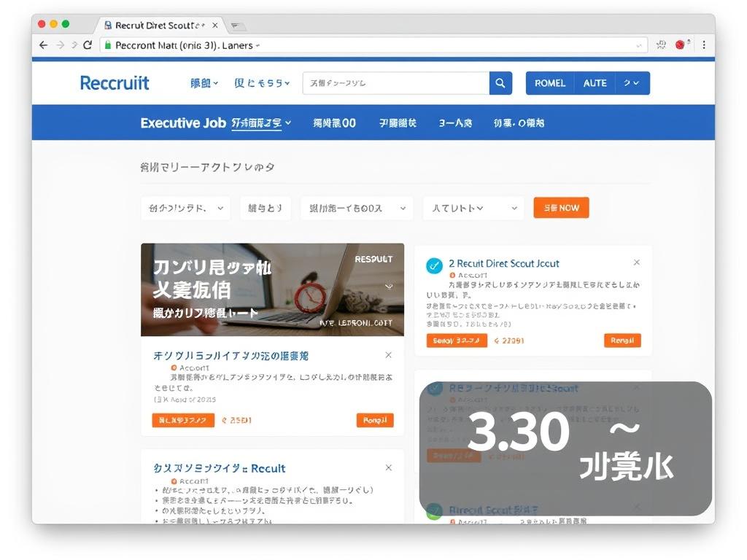This screenshot has width=747, height=560.
Task: Click the red extension icon in toolbar
Action: [681, 44]
